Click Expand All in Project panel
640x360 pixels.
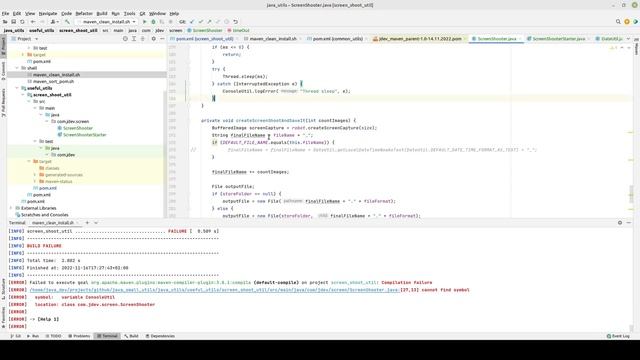coord(134,39)
